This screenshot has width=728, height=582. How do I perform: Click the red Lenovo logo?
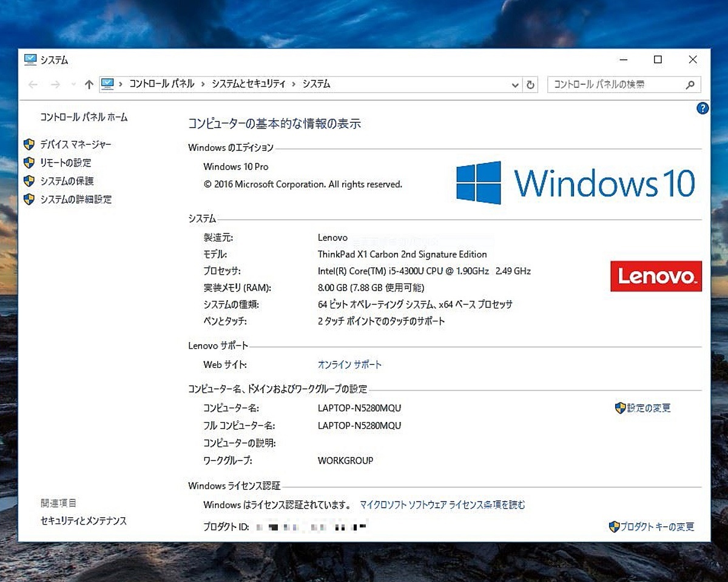pos(656,276)
